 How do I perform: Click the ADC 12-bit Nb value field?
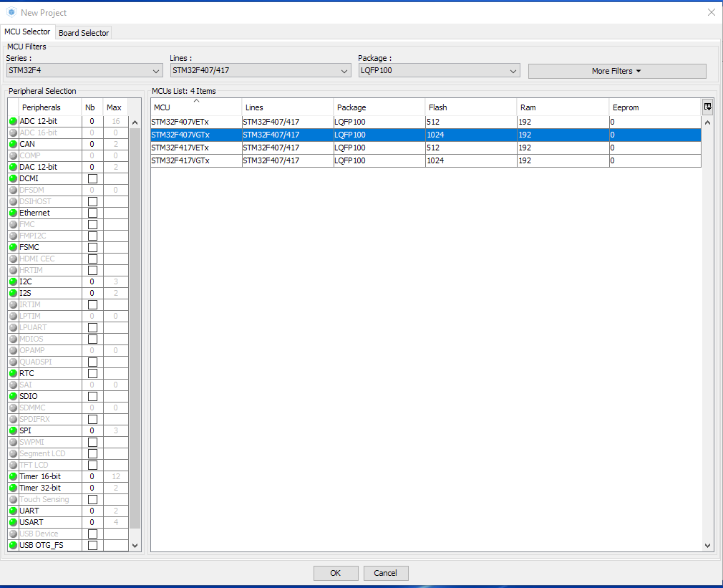point(92,121)
